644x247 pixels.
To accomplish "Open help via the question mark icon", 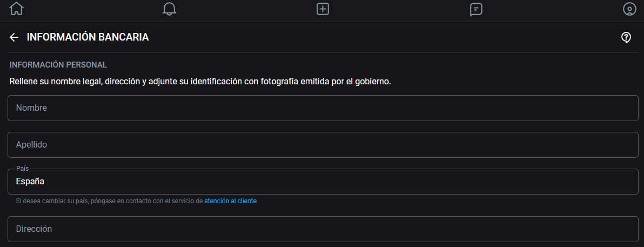I will click(626, 37).
